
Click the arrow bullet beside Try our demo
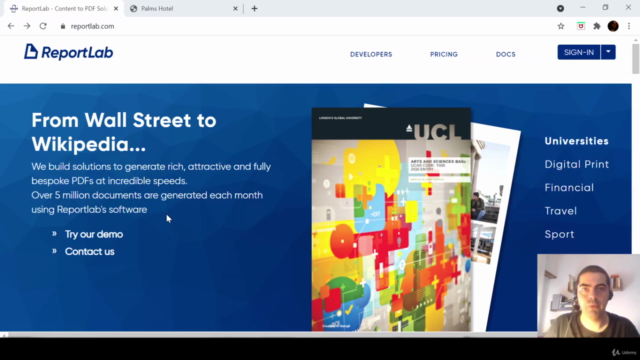[54, 233]
